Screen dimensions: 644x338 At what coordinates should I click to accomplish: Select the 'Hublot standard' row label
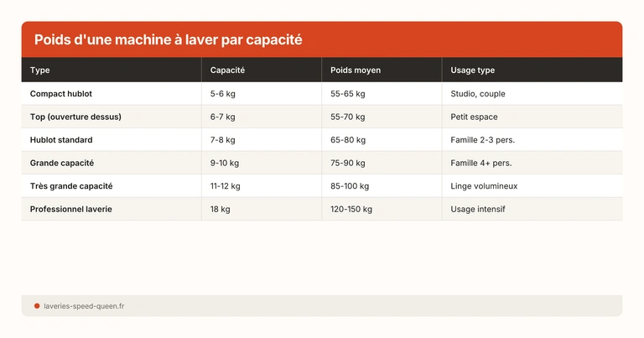[61, 140]
